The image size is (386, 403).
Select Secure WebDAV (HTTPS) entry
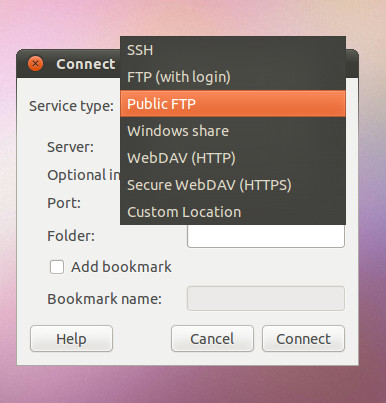(x=233, y=185)
